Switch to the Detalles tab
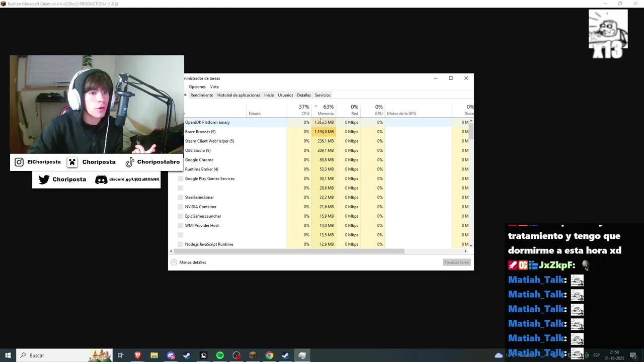This screenshot has width=644, height=362. [304, 95]
